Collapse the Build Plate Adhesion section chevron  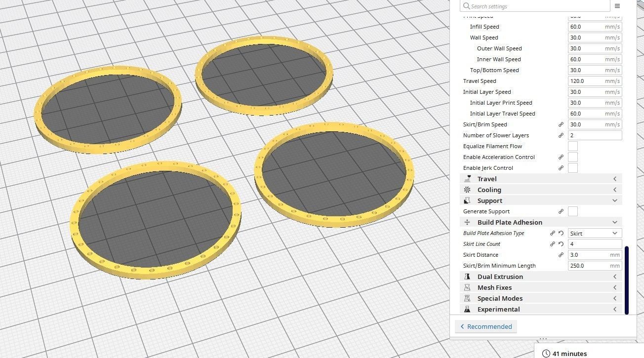click(615, 222)
